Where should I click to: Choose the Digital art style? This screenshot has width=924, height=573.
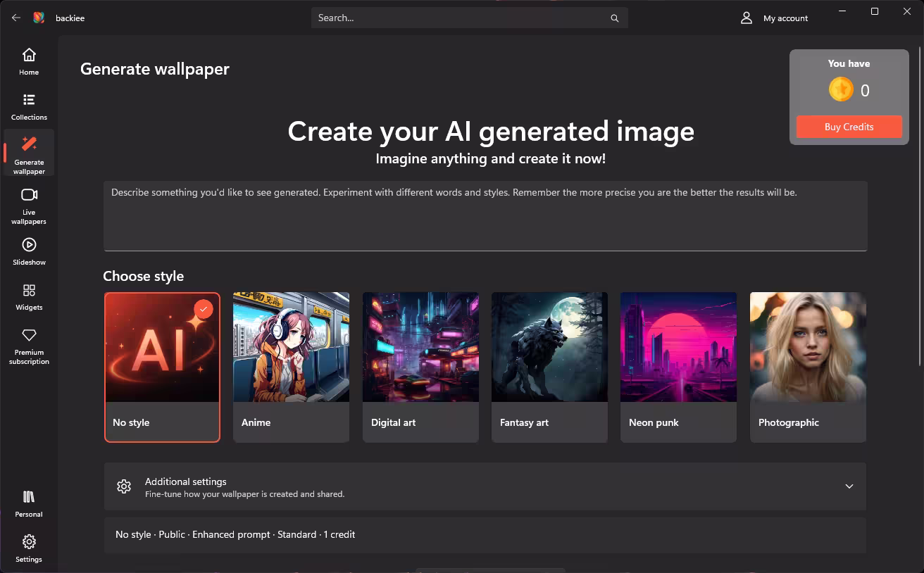tap(420, 367)
